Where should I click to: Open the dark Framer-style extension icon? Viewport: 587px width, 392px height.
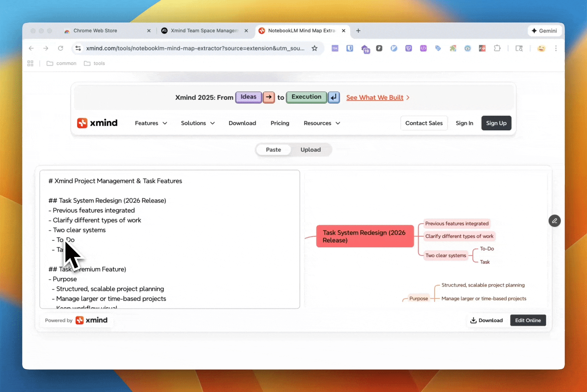[379, 48]
